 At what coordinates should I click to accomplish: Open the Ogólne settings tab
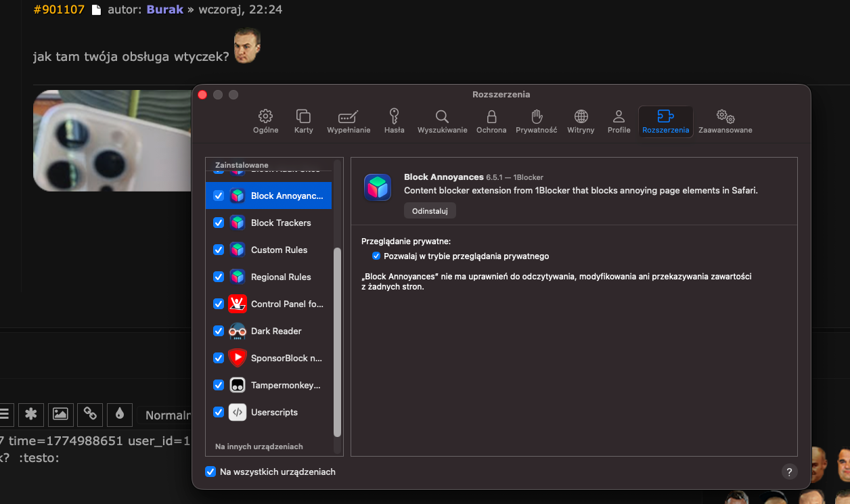(265, 122)
